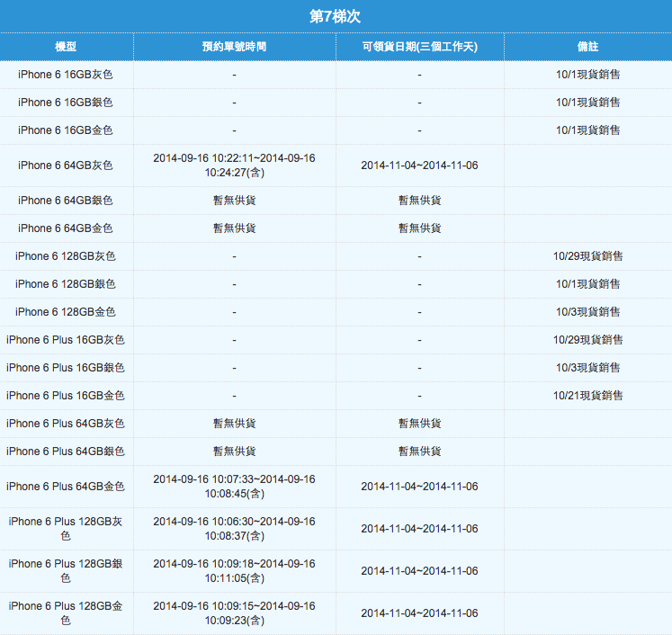This screenshot has height=635, width=672.
Task: Click reservation-time 暫無供貨 for iPhone 6 64GB銀色
Action: [235, 201]
